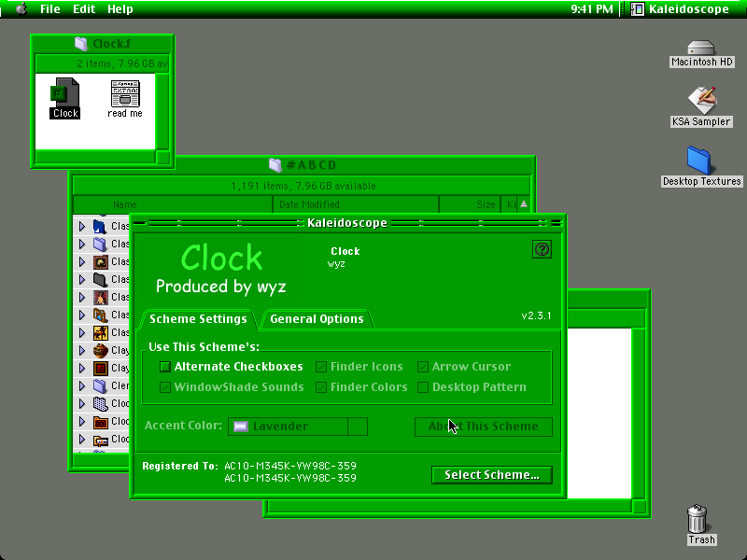Open the Accent Color Lavender popup menu

(298, 427)
